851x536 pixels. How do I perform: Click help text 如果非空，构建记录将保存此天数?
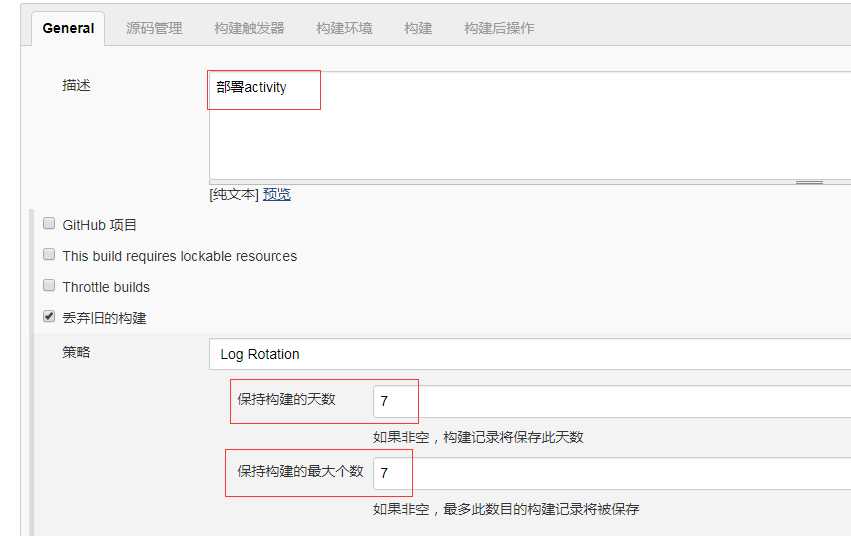[x=478, y=437]
